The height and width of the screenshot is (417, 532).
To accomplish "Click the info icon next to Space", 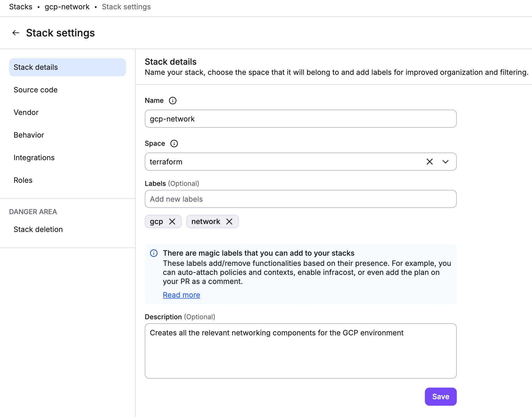I will (x=174, y=144).
